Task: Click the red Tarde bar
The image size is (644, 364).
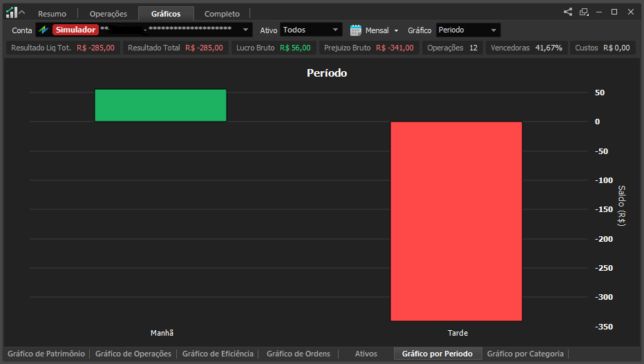Action: 456,221
